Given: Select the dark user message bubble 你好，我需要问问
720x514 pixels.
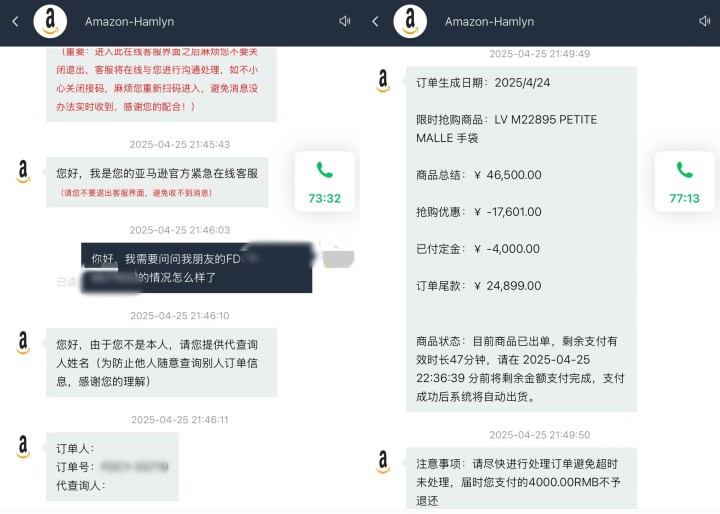Looking at the screenshot, I should click(197, 267).
